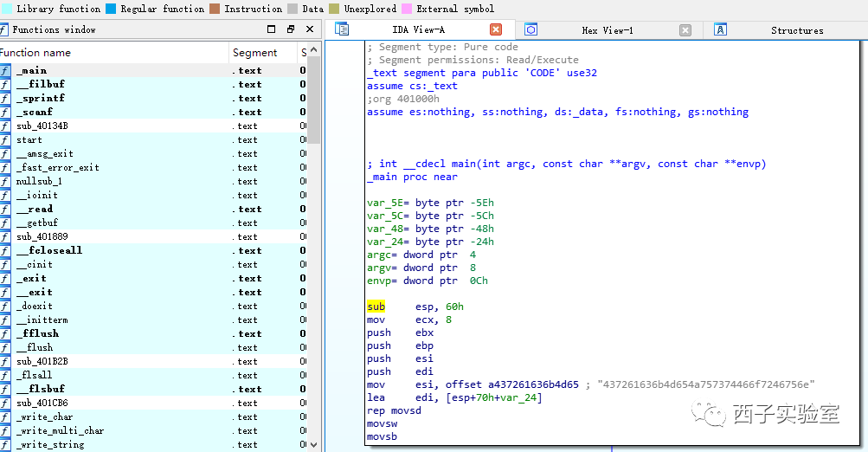The height and width of the screenshot is (452, 868).
Task: Click the Data legend color swatch
Action: click(x=293, y=9)
